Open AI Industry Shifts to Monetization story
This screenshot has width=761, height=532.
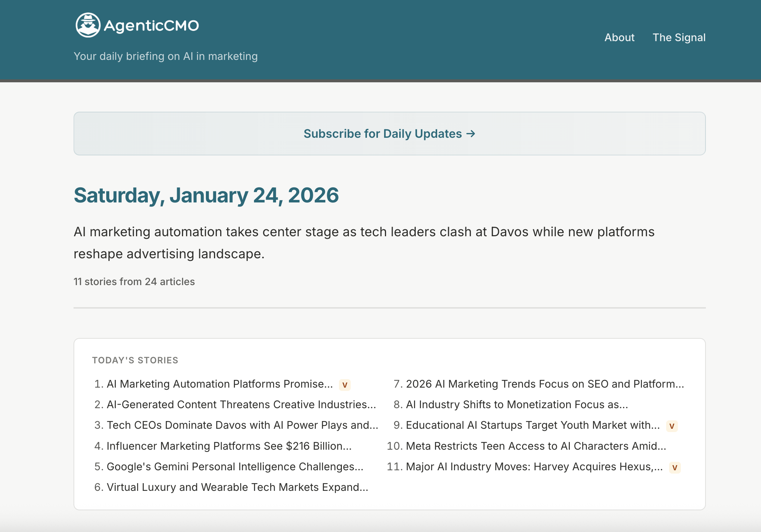click(x=517, y=405)
